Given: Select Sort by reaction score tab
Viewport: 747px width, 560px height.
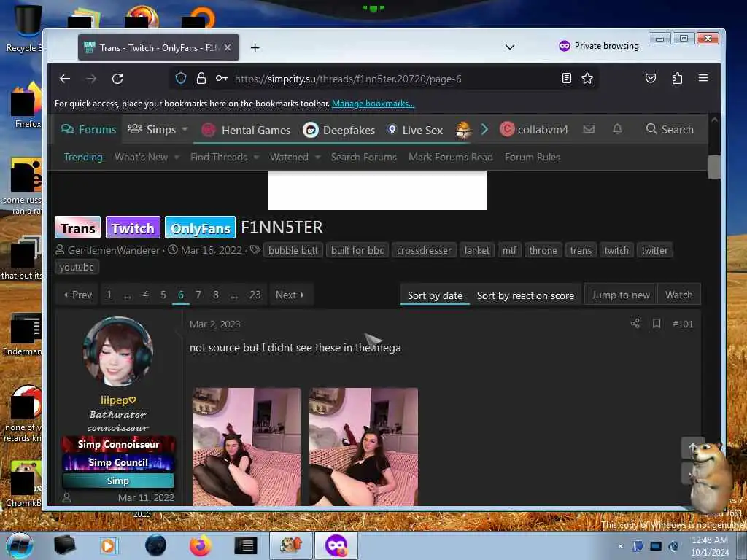Looking at the screenshot, I should click(525, 295).
